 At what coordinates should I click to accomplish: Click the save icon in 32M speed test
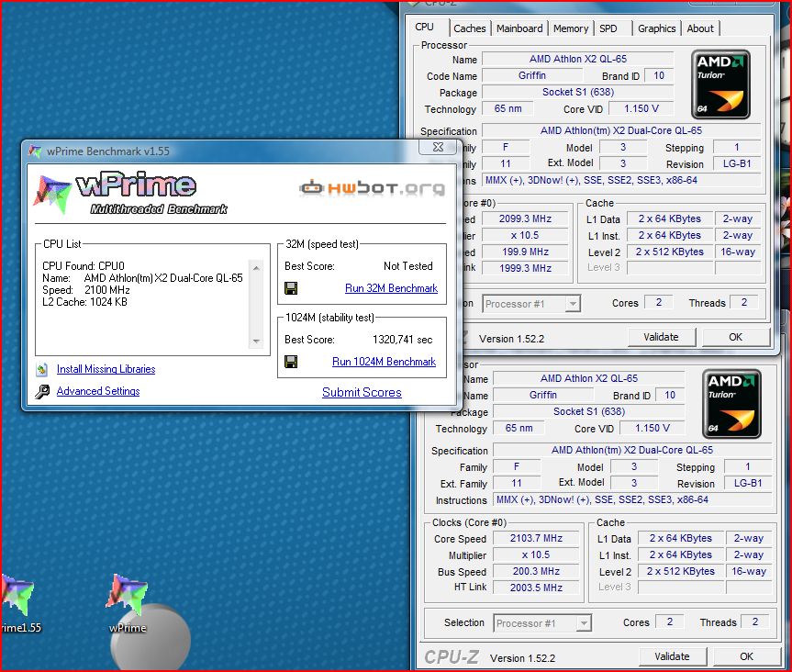click(291, 288)
